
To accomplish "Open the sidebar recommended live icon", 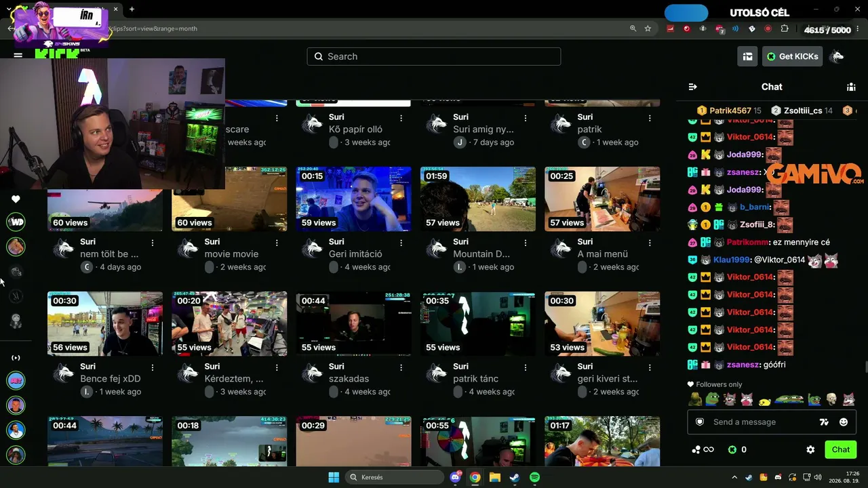I will tap(16, 358).
